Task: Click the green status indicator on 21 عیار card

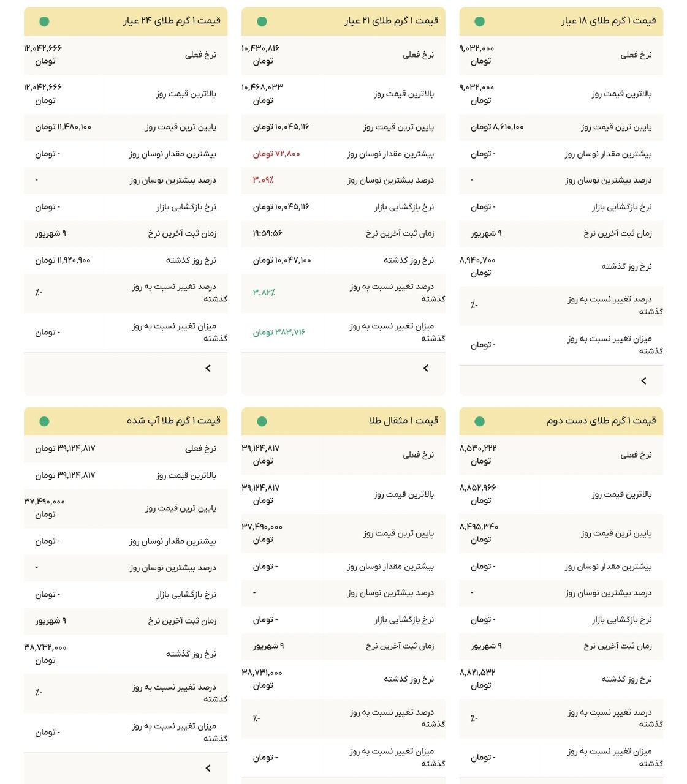Action: click(x=262, y=20)
